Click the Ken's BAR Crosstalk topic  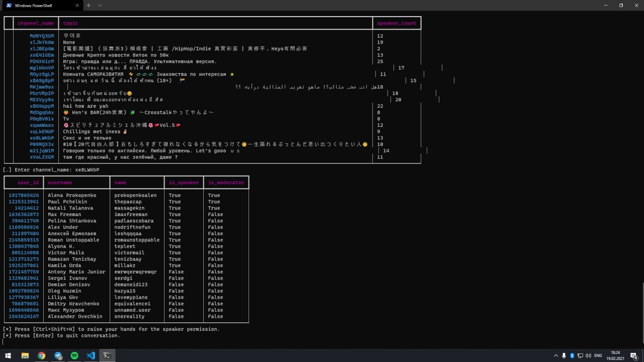[138, 112]
